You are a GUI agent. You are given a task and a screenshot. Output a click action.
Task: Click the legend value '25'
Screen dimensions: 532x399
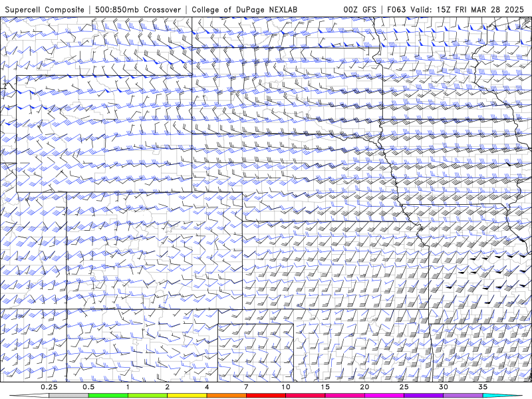point(404,387)
